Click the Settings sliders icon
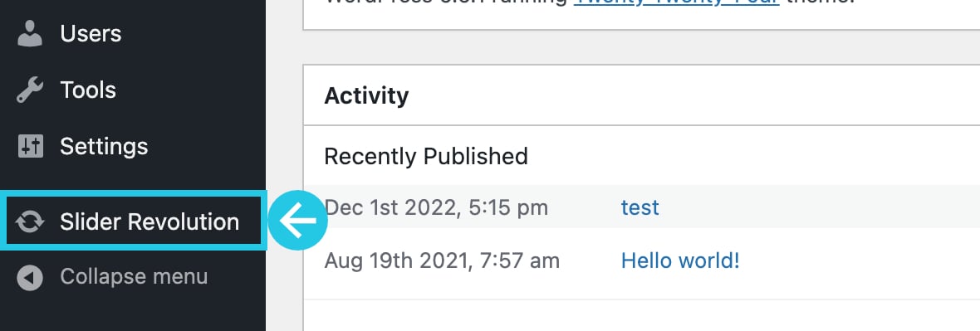 [30, 146]
